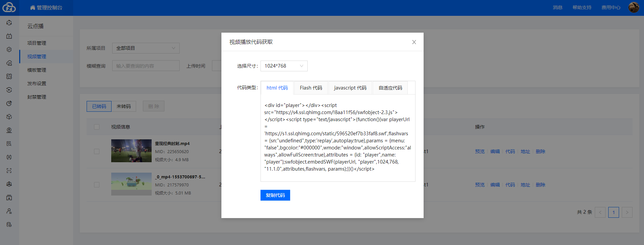Open the hexagon sidebar icon

click(9, 49)
